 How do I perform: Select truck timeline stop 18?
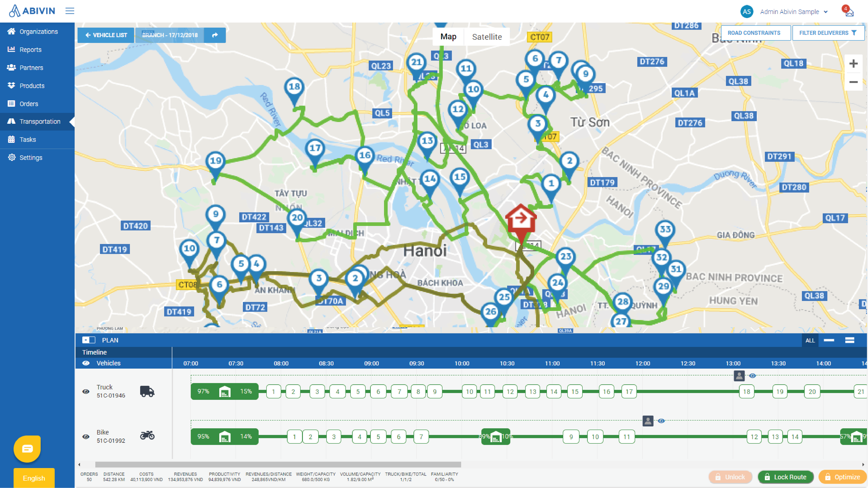coord(746,392)
